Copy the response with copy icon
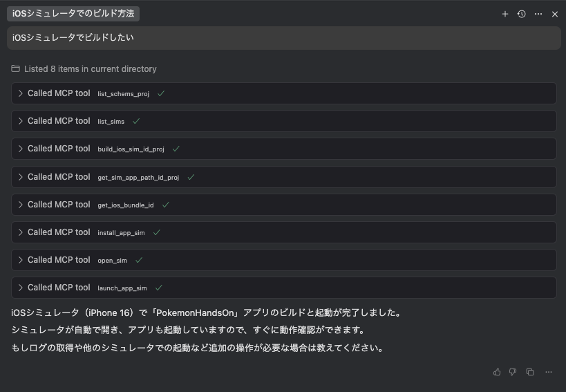This screenshot has width=566, height=392. point(530,372)
